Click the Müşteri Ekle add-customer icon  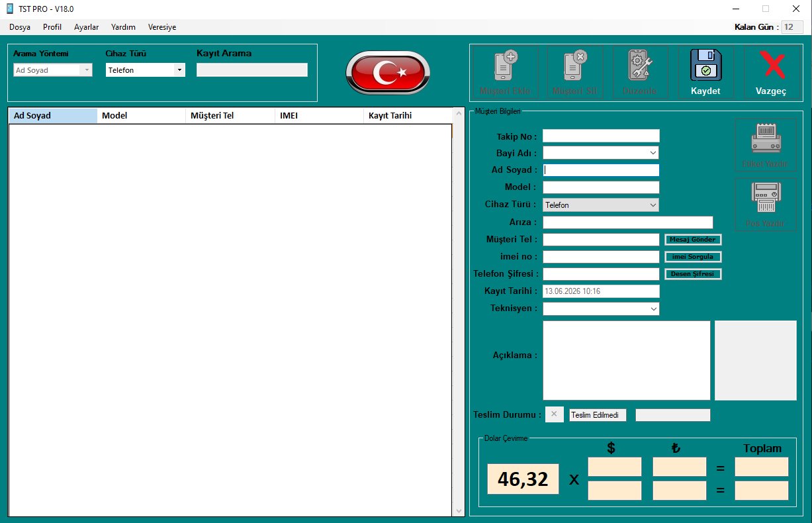coord(504,66)
